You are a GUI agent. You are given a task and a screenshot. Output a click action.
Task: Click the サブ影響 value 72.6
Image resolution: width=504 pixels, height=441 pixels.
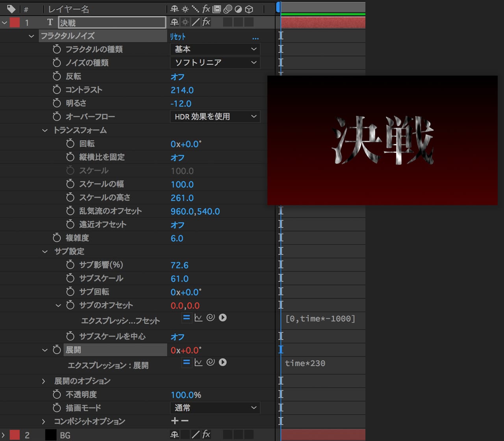179,265
